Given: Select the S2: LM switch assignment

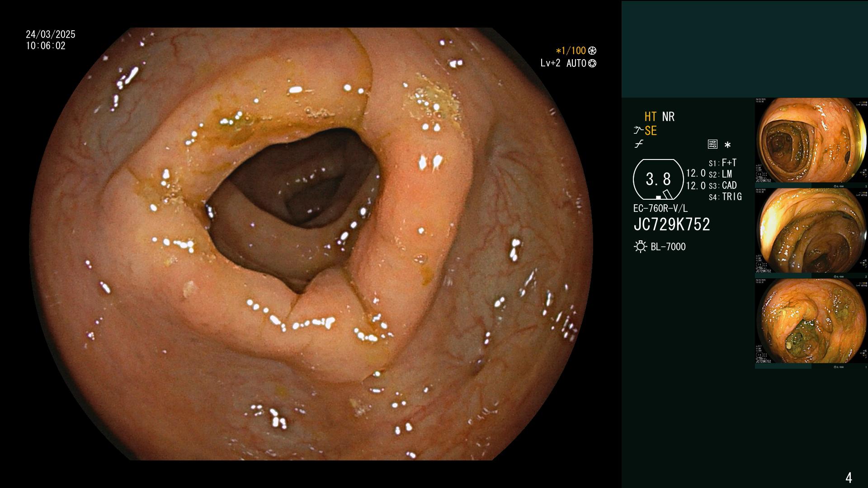Looking at the screenshot, I should (720, 174).
